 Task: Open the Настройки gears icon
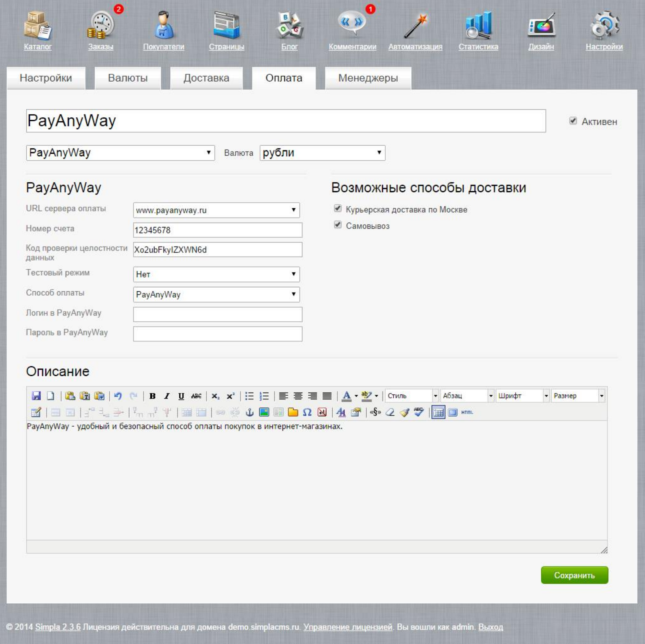tap(604, 25)
